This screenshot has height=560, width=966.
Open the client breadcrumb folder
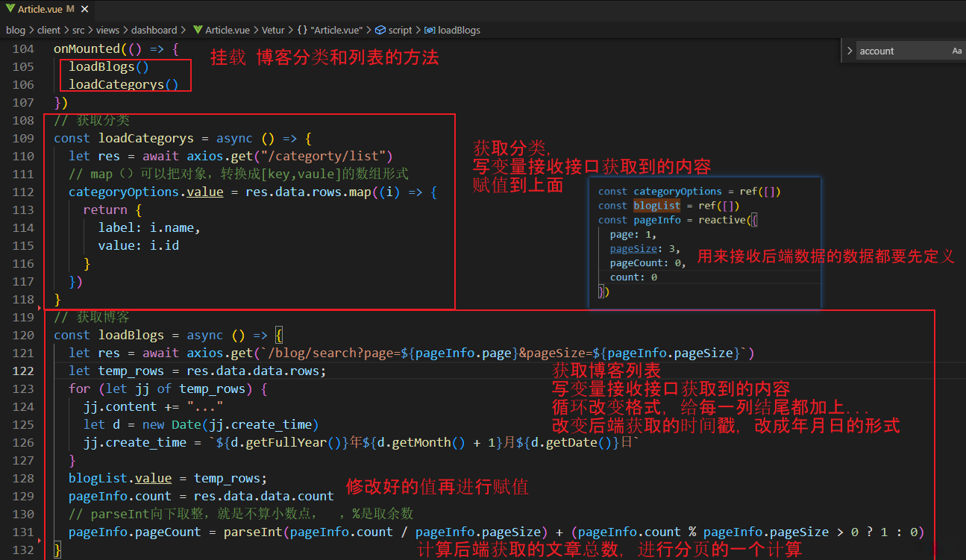(x=48, y=31)
